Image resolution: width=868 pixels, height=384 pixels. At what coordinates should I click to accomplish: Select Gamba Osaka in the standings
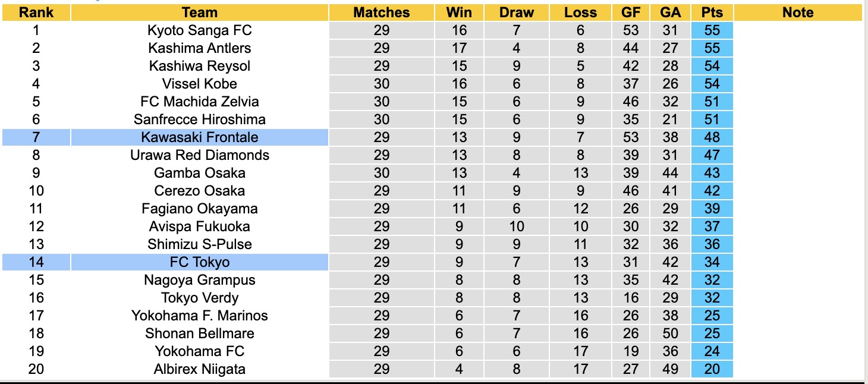click(x=200, y=173)
